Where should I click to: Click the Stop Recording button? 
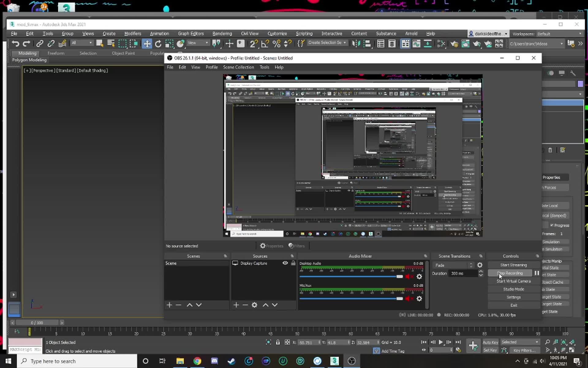510,273
